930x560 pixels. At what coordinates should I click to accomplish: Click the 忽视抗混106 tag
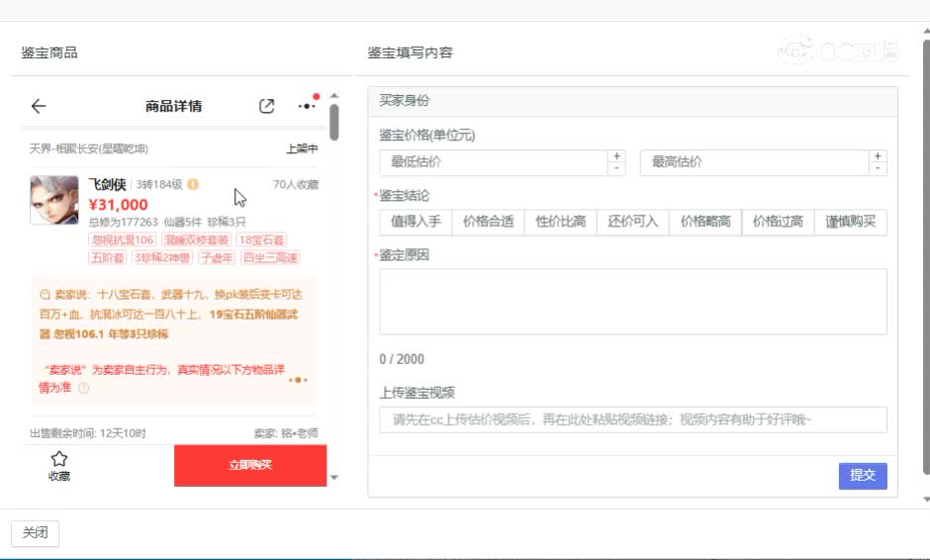click(122, 240)
